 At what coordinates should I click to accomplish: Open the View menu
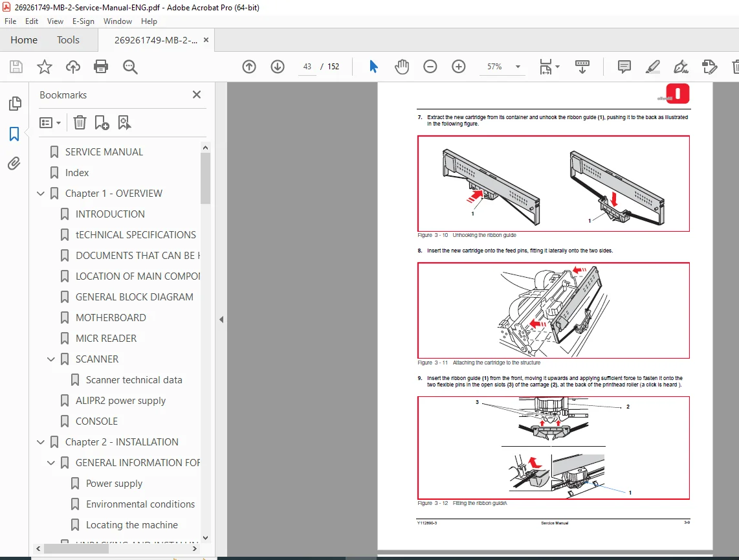[x=55, y=21]
